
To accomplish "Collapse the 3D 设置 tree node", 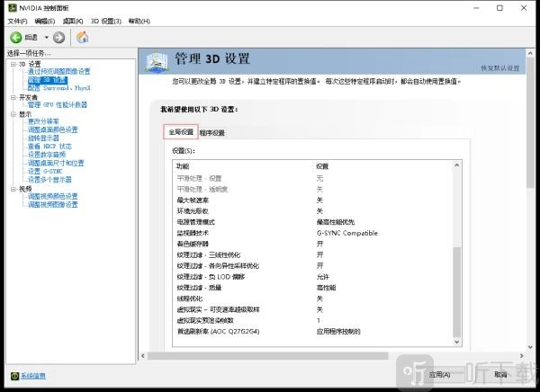I will pyautogui.click(x=13, y=64).
